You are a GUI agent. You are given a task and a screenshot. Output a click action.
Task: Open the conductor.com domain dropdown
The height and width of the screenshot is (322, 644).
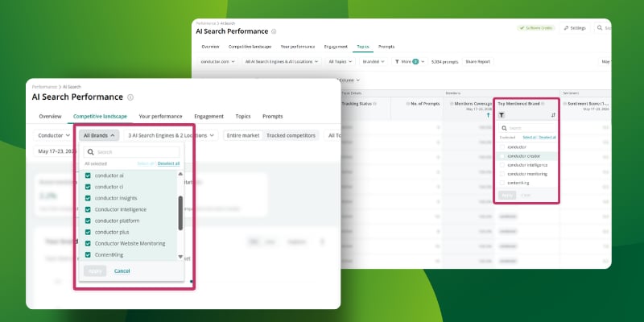[217, 62]
